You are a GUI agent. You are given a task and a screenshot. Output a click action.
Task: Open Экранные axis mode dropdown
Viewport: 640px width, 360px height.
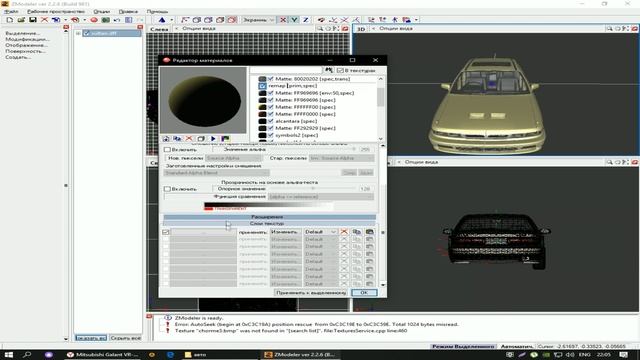tap(259, 20)
